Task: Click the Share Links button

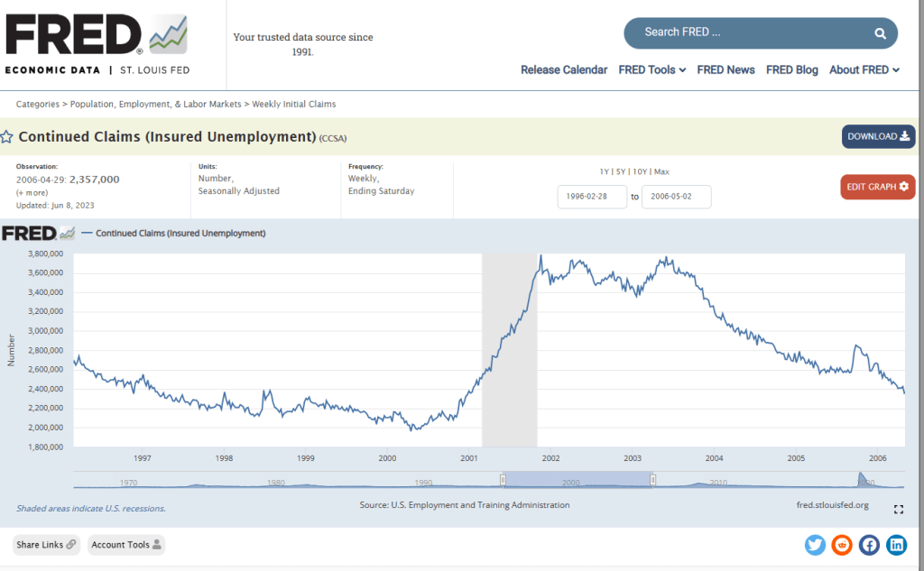Action: pos(46,545)
